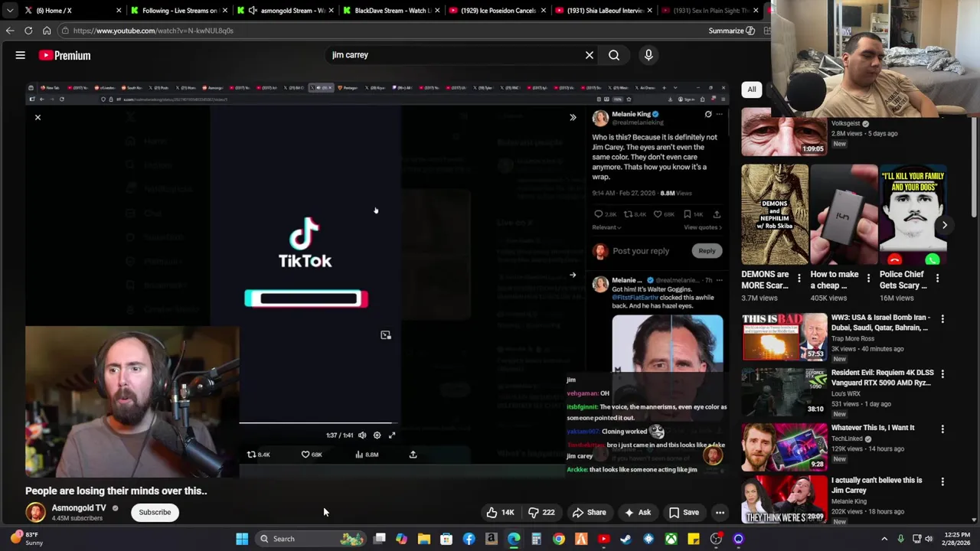This screenshot has height=551, width=980.
Task: Open 'I actually can't believe this is Jim Carrey'
Action: point(877,485)
